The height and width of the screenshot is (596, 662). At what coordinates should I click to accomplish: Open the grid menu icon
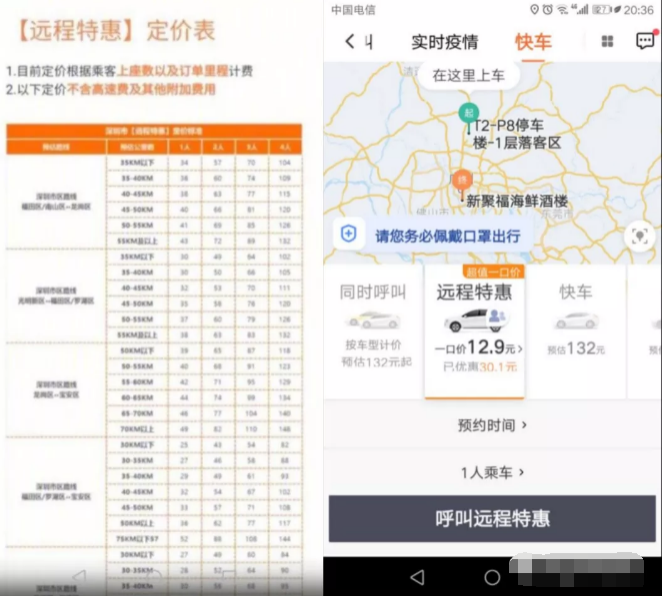tap(607, 41)
